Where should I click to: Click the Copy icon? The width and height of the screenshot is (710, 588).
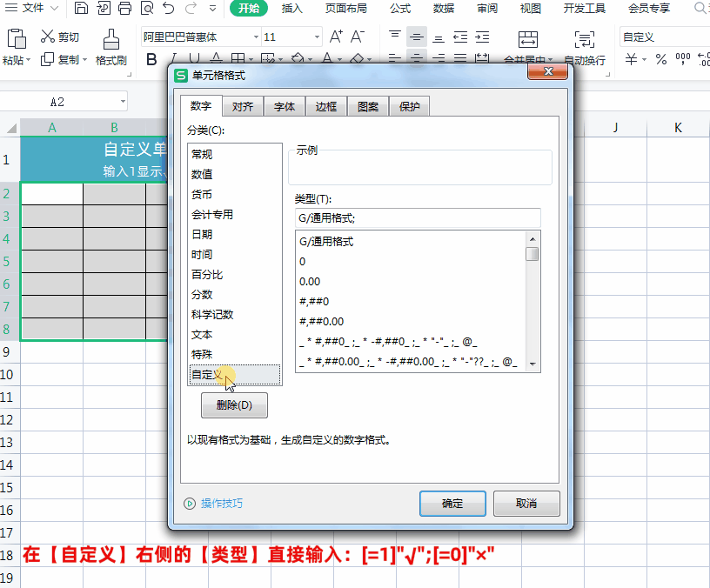click(x=47, y=59)
